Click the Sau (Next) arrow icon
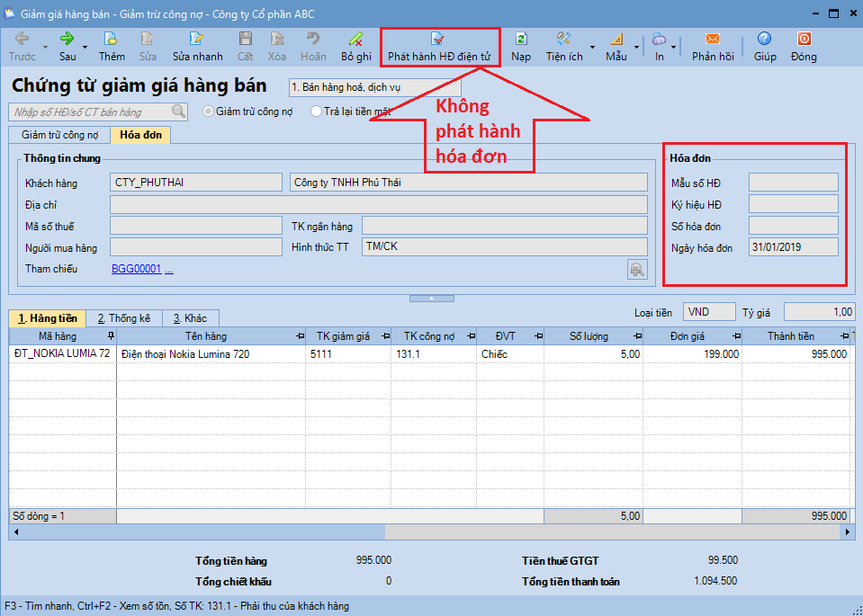This screenshot has width=863, height=616. click(67, 39)
